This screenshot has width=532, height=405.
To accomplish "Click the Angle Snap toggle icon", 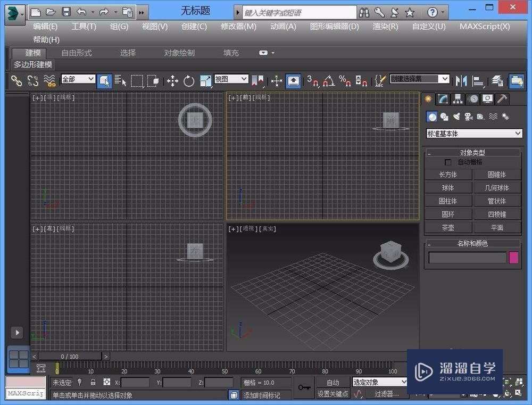I will (x=329, y=81).
